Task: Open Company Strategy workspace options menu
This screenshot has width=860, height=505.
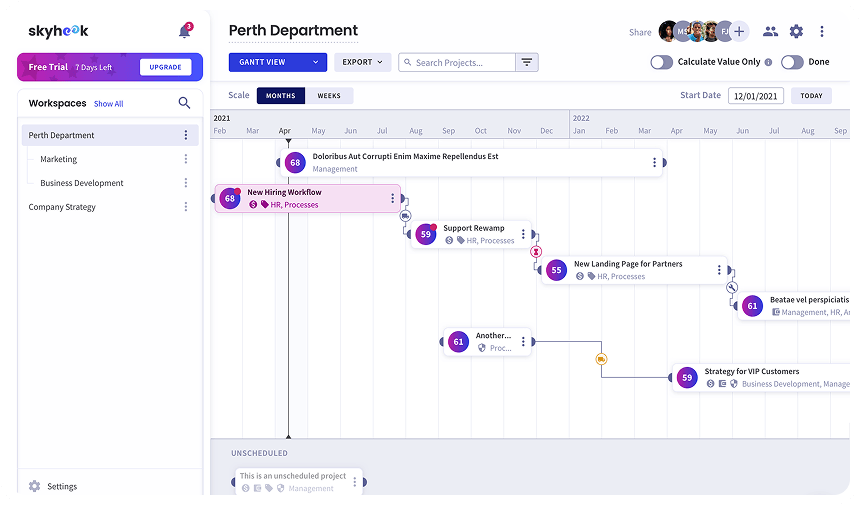Action: [x=186, y=207]
